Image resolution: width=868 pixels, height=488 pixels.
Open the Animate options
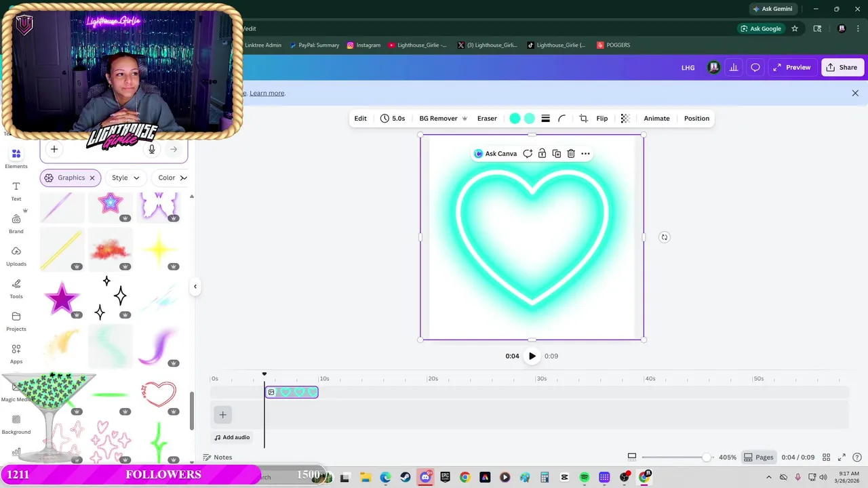(x=656, y=119)
